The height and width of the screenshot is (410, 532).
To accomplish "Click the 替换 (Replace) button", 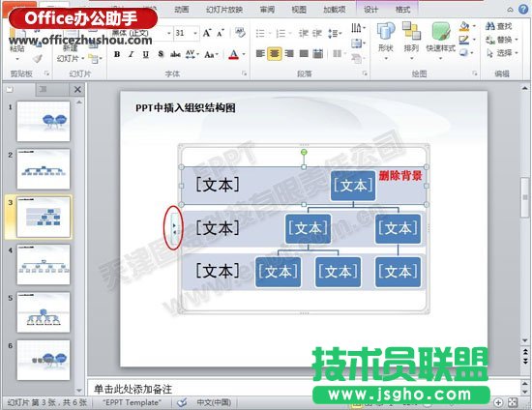I will (x=502, y=40).
